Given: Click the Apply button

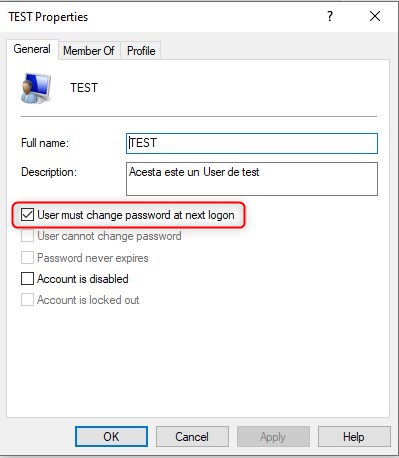Looking at the screenshot, I should [273, 437].
